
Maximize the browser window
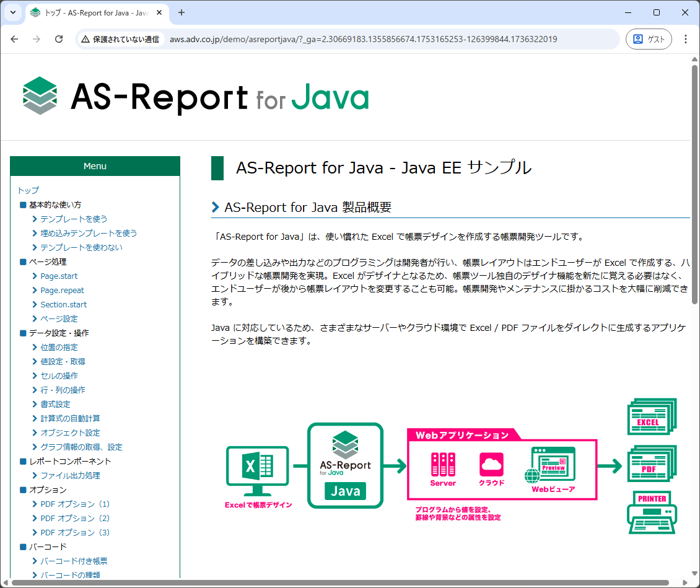(x=656, y=12)
